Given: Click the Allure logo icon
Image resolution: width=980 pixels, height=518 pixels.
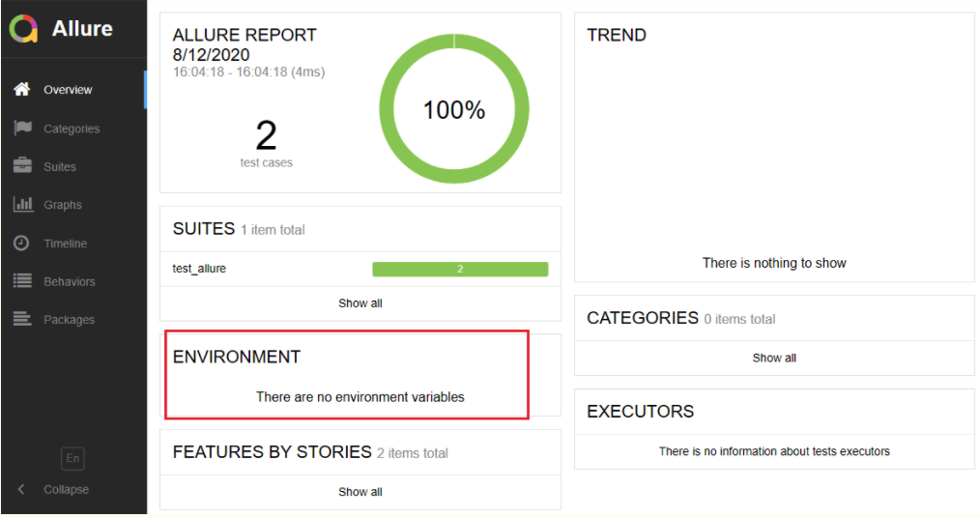Looking at the screenshot, I should click(x=23, y=29).
